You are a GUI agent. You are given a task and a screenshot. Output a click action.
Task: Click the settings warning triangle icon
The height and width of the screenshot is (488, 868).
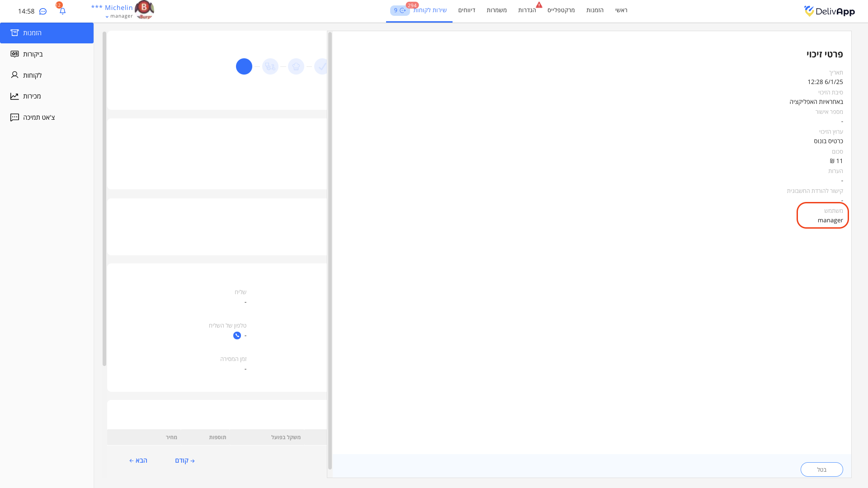[539, 5]
